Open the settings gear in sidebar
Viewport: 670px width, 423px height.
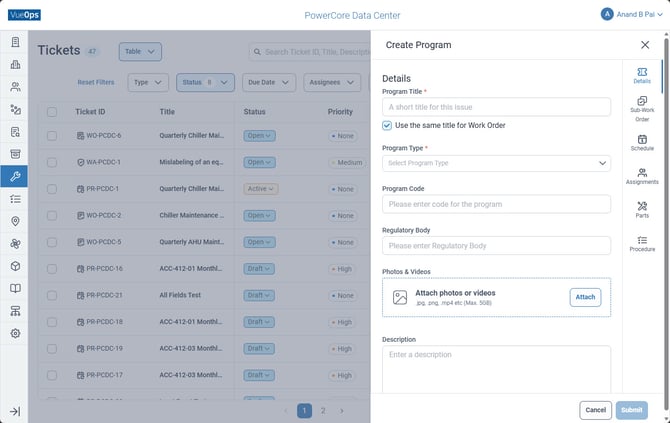pyautogui.click(x=15, y=333)
